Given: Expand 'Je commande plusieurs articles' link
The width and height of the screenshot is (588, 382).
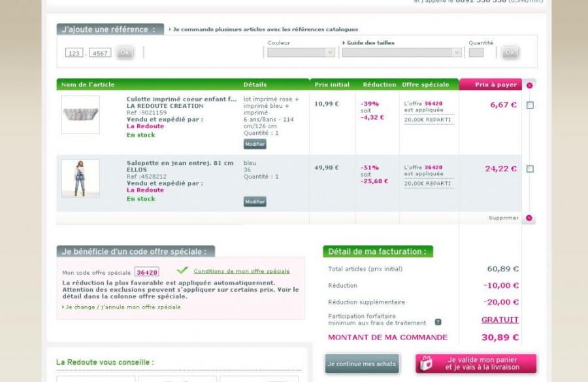Looking at the screenshot, I should tap(265, 29).
